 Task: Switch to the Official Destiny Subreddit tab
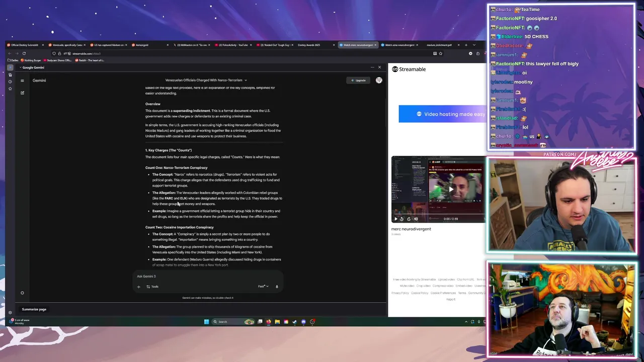click(x=25, y=45)
